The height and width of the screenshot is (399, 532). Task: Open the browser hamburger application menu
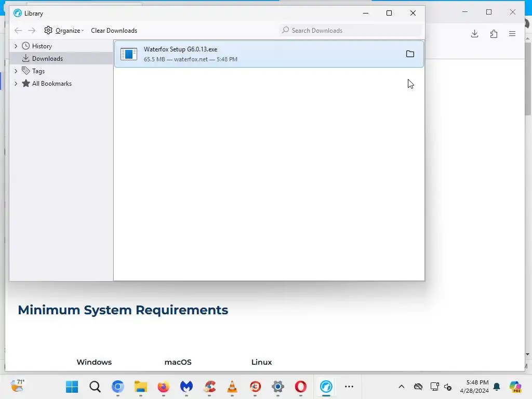(x=512, y=34)
